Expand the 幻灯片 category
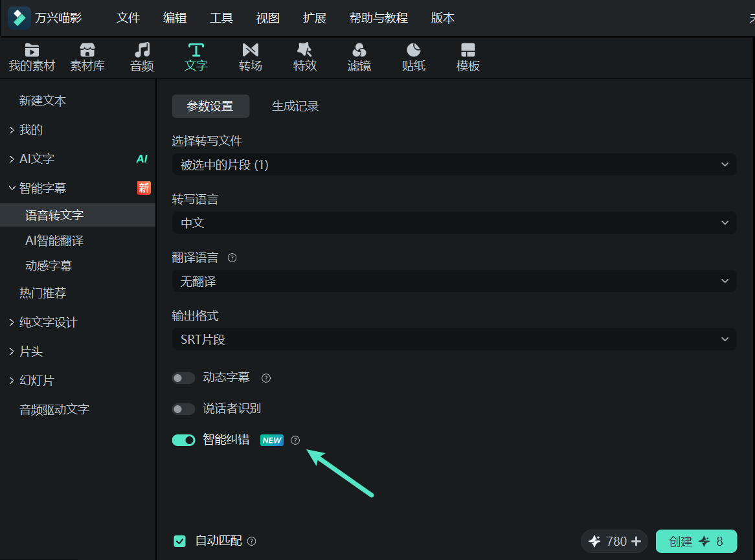The height and width of the screenshot is (560, 755). (x=12, y=381)
